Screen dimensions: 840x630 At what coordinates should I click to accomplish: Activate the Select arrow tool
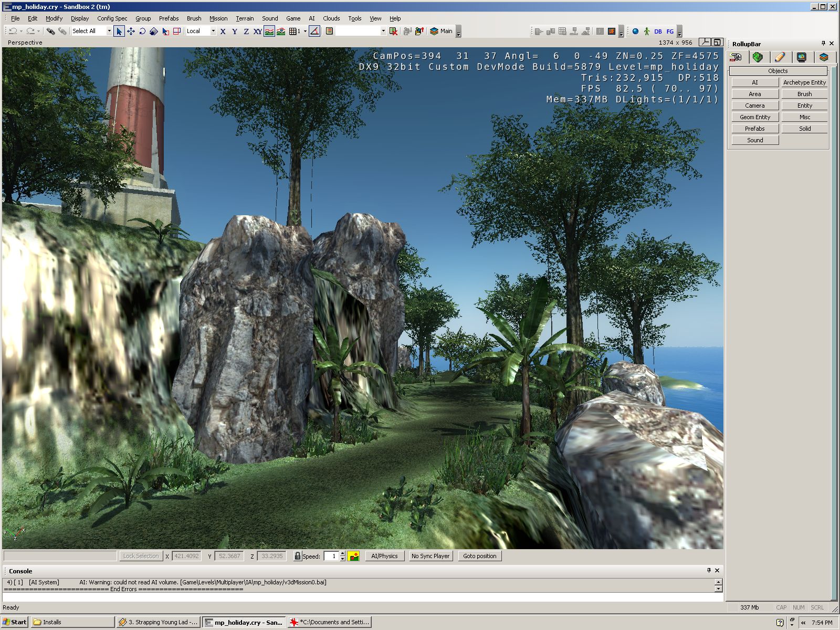tap(119, 31)
